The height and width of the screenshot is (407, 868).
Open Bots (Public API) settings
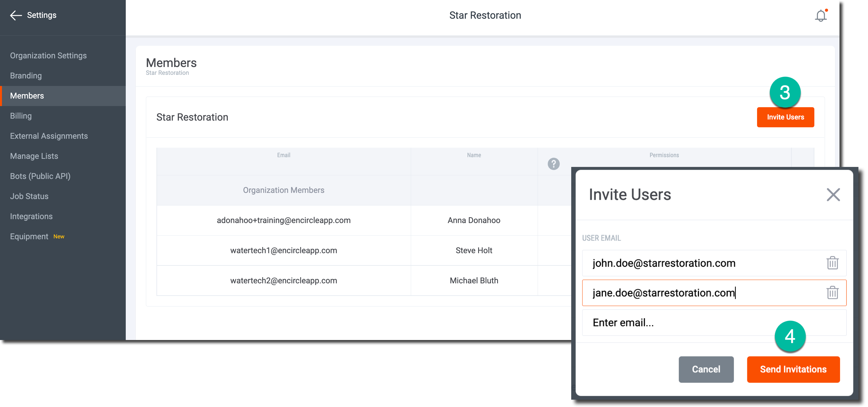[x=40, y=176]
